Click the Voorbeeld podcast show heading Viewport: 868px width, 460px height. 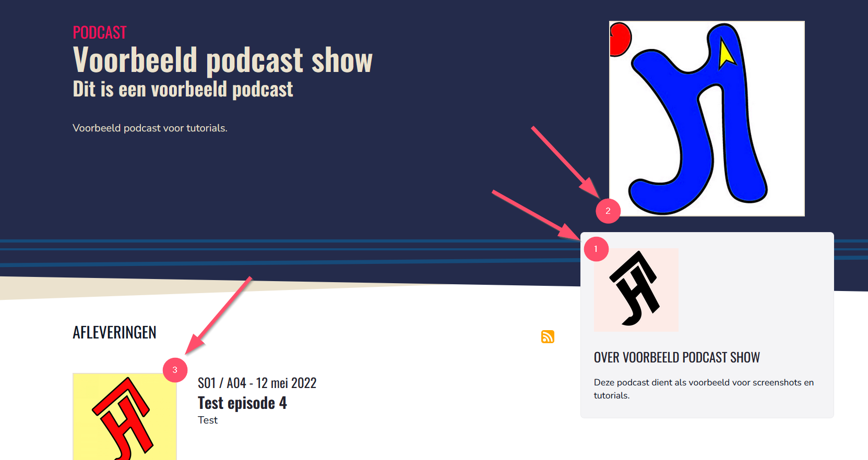223,60
